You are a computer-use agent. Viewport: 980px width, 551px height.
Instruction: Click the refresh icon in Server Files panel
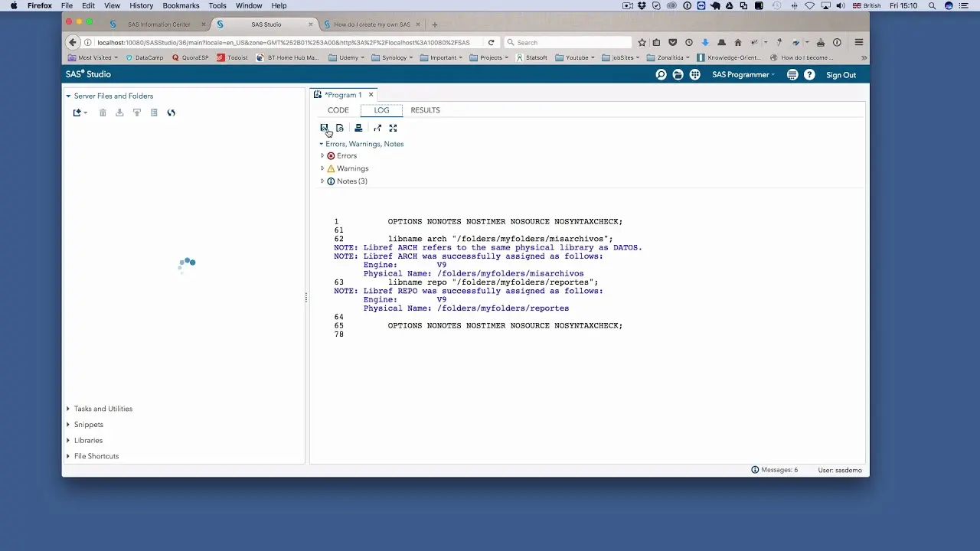tap(171, 112)
